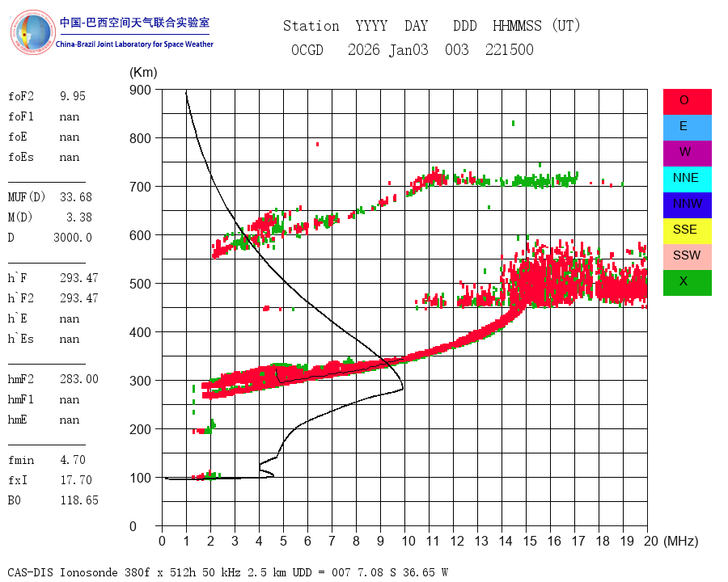
Task: Click the (MHz) axis unit label
Action: (681, 541)
